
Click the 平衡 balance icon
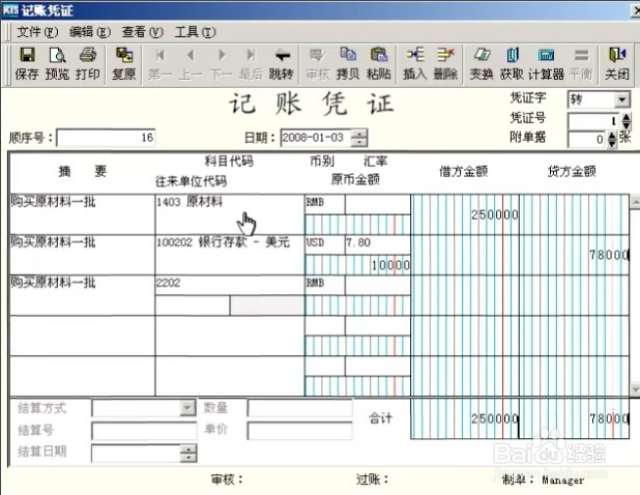click(x=581, y=64)
